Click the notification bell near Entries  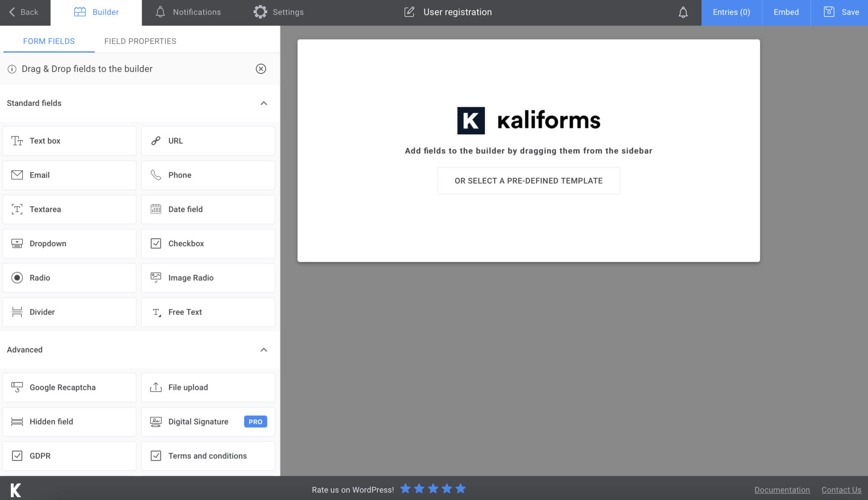tap(683, 12)
